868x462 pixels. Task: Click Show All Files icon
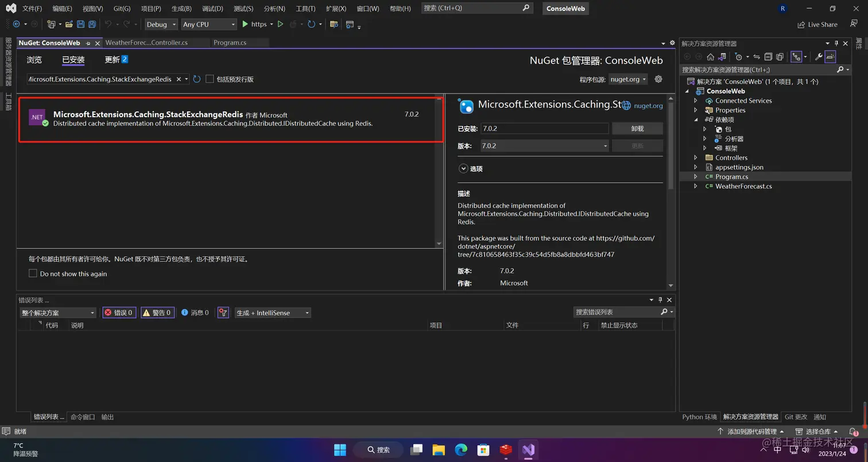(780, 57)
